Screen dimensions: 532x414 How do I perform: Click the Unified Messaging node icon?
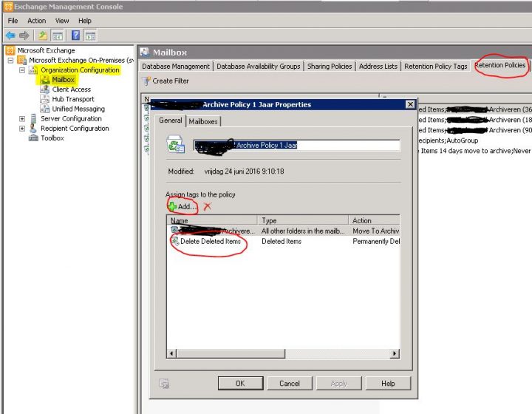[x=45, y=109]
